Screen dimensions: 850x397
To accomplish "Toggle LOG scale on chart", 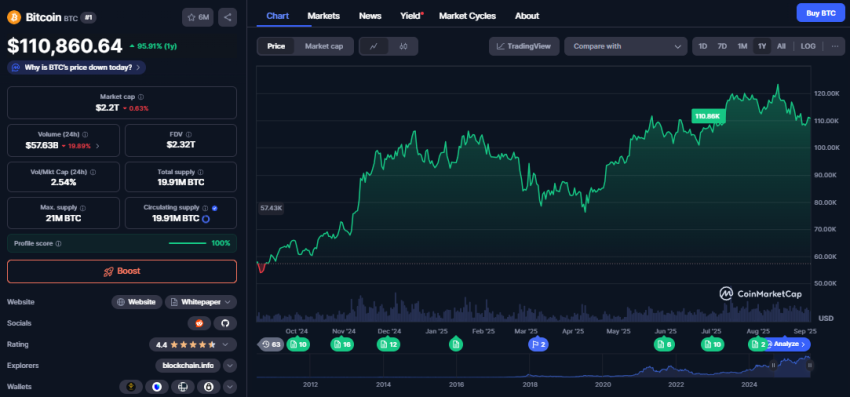I will [x=808, y=46].
